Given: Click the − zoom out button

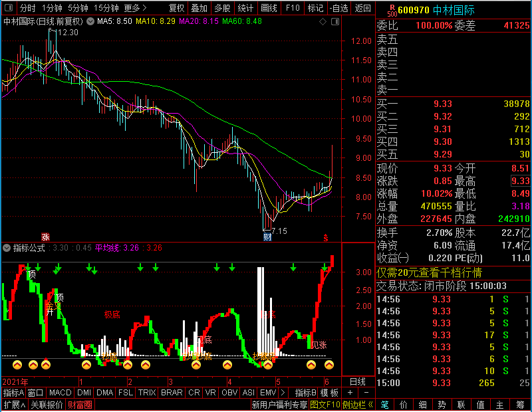Looking at the screenshot, I should click(366, 393).
